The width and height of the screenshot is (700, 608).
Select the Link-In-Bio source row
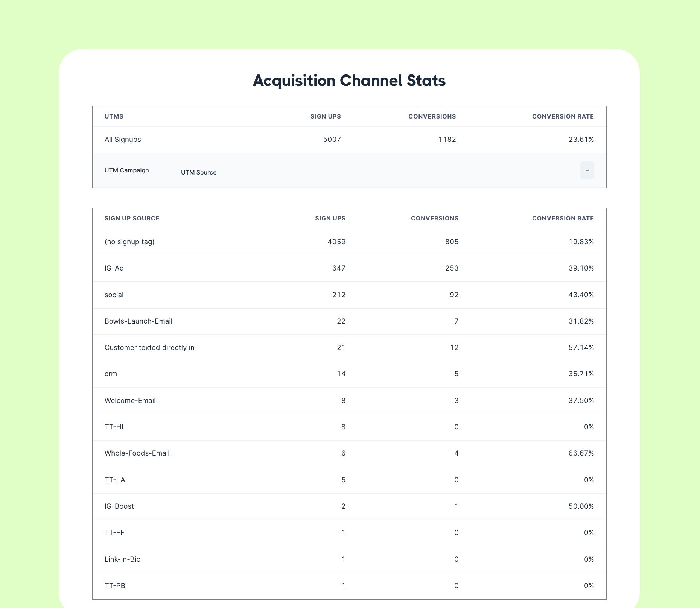[349, 559]
